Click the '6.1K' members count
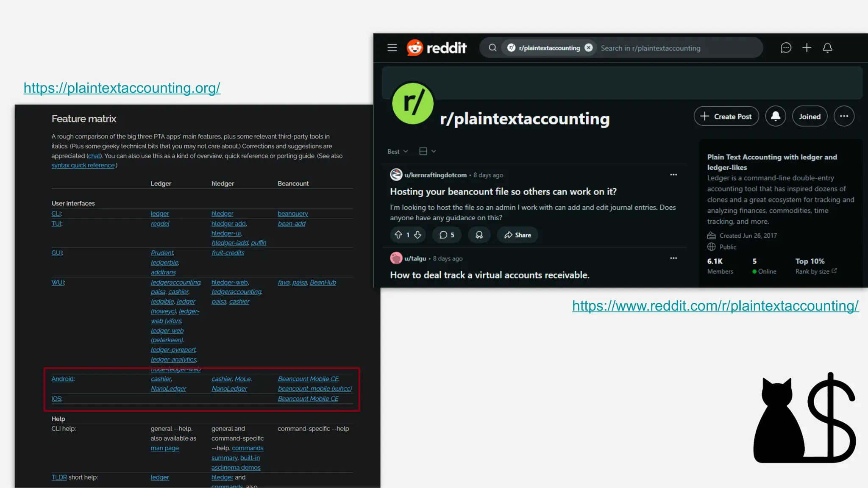Screen dimensions: 868x488 point(715,261)
